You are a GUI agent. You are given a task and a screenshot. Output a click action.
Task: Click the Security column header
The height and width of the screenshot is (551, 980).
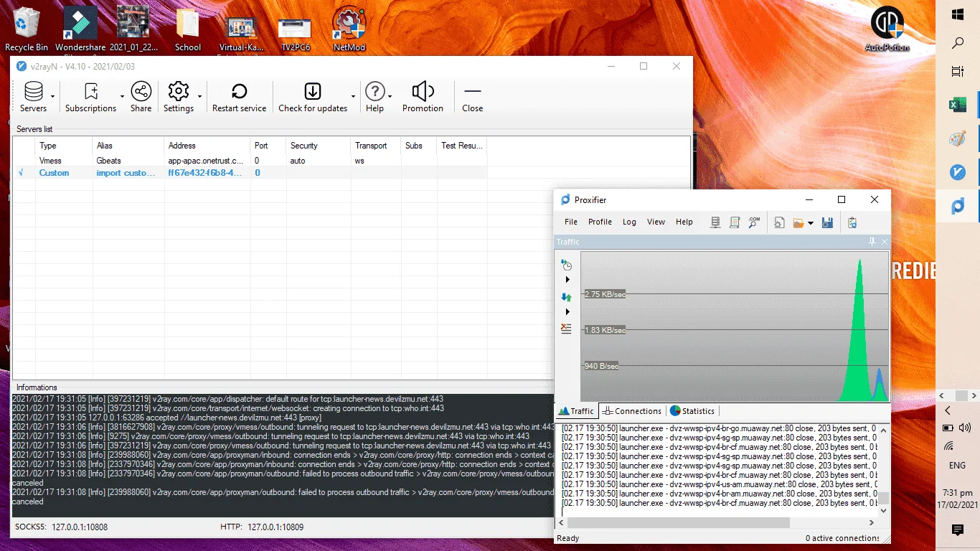coord(319,146)
